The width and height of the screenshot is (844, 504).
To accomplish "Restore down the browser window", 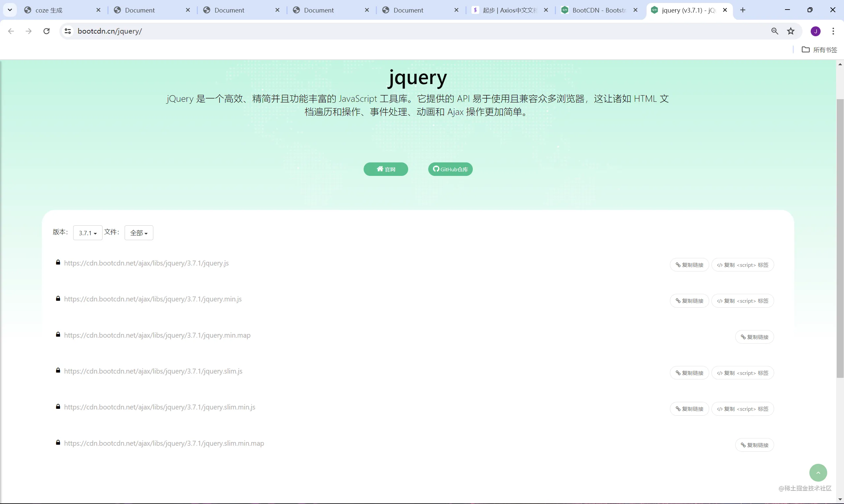I will tap(810, 10).
